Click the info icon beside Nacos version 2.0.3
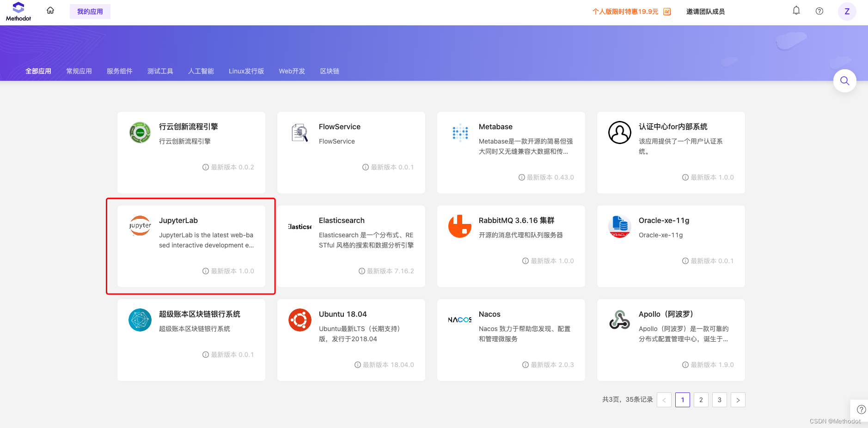868x428 pixels. tap(526, 365)
